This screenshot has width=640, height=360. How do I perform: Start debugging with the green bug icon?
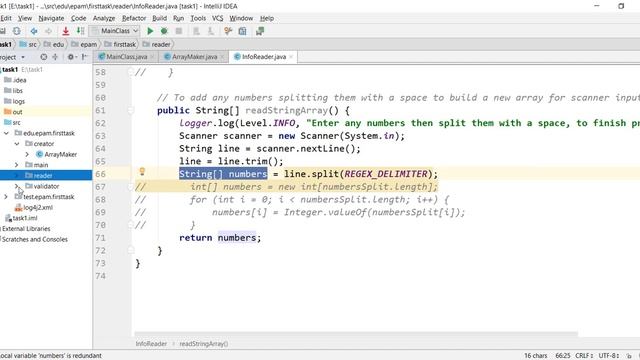164,31
